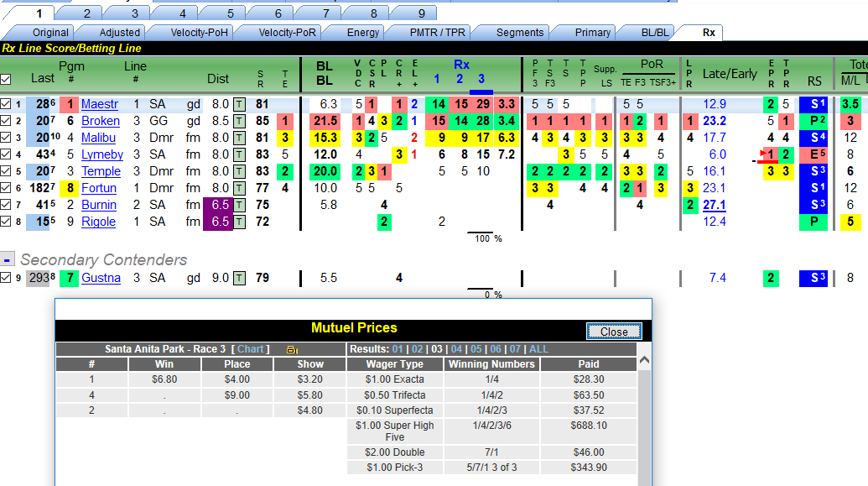The image size is (868, 486).
Task: Uncheck row 8 Rigole checkbox
Action: 6,221
